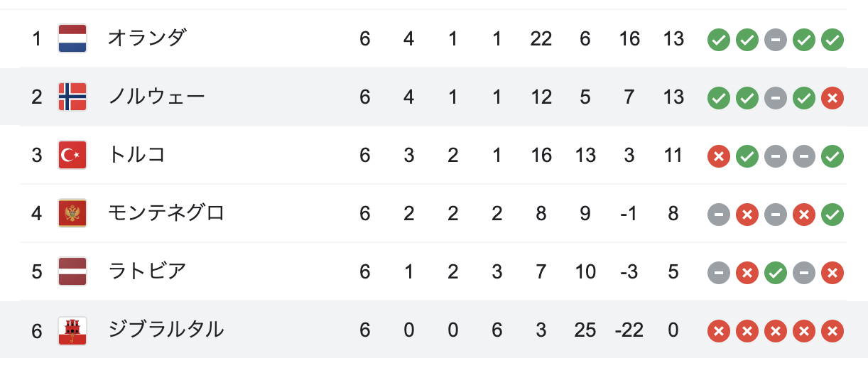Screen dimensions: 868x368
Task: Click Gibraltar's first red loss icon
Action: coord(719,330)
